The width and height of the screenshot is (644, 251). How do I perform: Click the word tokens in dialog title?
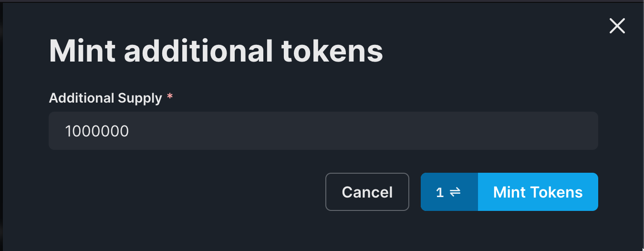click(332, 51)
